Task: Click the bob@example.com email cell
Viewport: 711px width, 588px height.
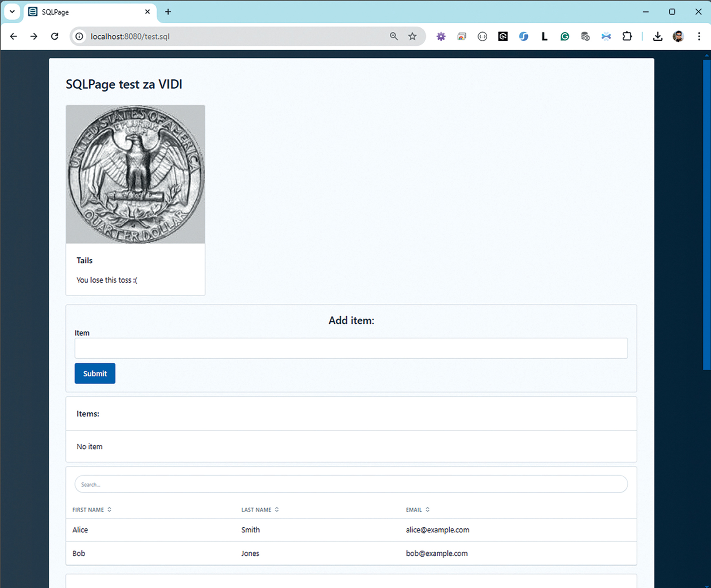Action: pyautogui.click(x=437, y=553)
